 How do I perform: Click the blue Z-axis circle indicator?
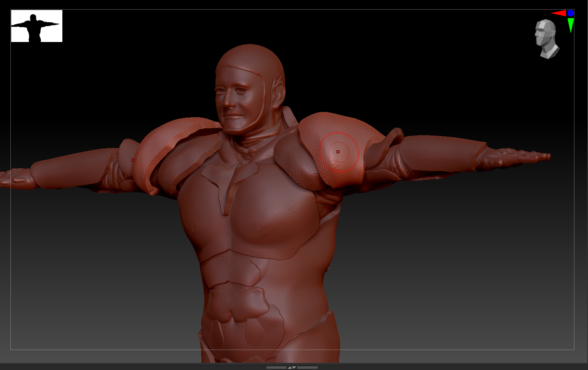click(x=570, y=13)
